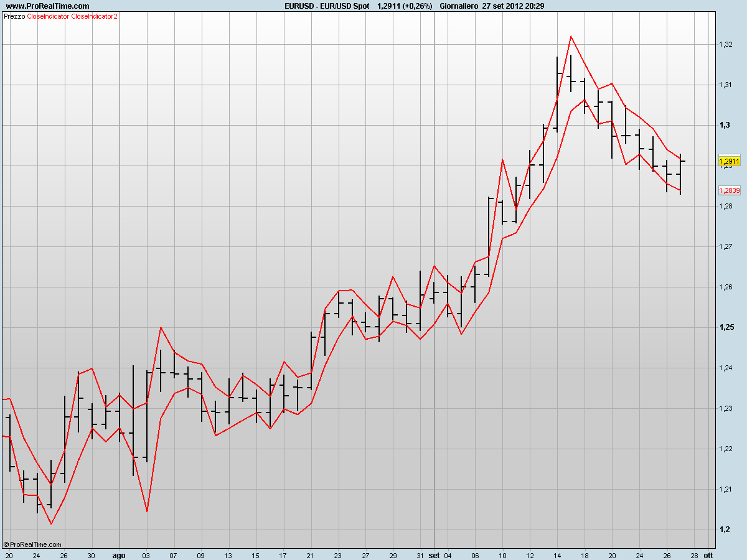
Task: Click the 03 date label on time axis
Action: pyautogui.click(x=146, y=554)
